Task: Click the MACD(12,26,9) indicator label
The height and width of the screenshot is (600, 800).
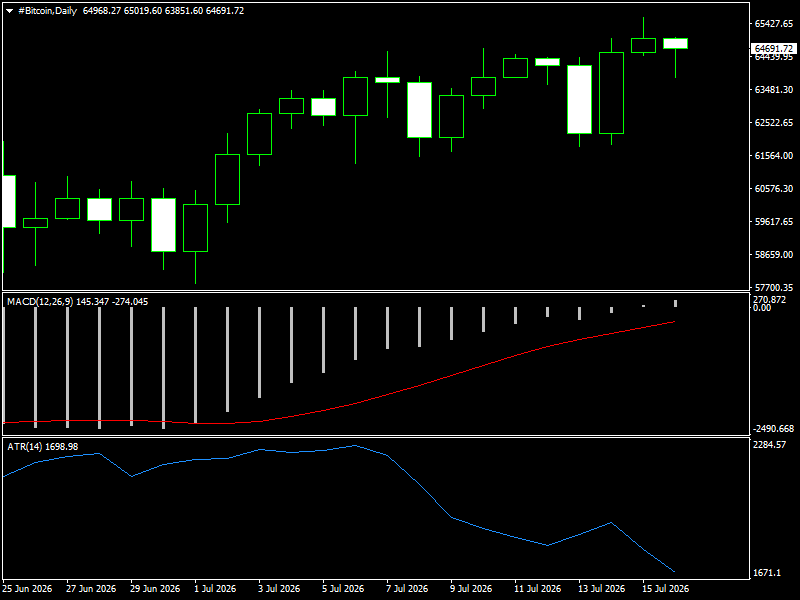Action: (x=40, y=302)
